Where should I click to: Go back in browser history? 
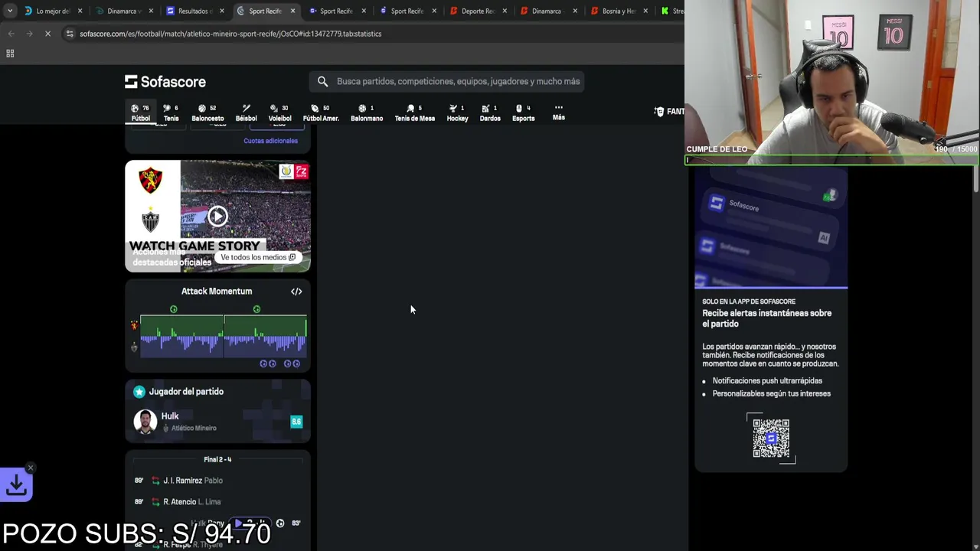coord(11,34)
